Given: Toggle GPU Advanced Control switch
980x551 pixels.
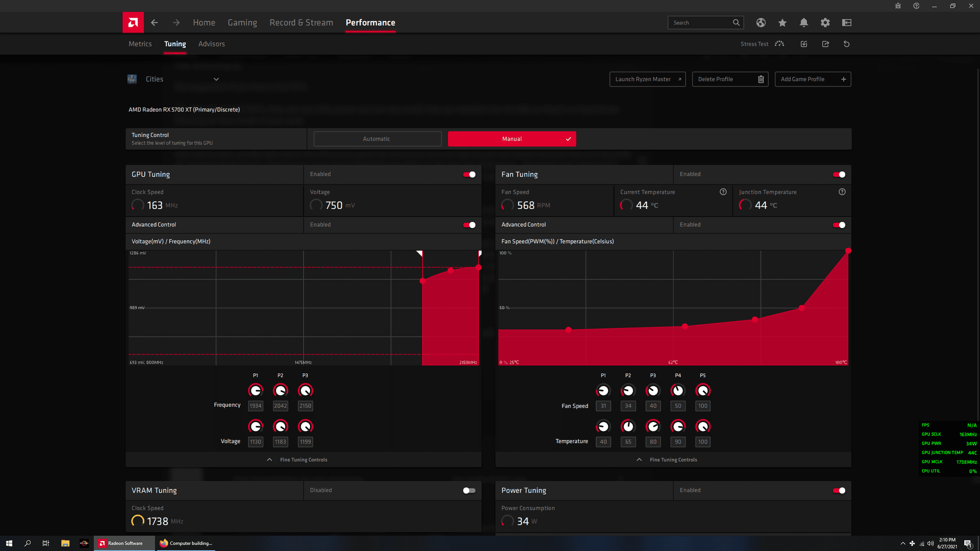Looking at the screenshot, I should [x=469, y=225].
